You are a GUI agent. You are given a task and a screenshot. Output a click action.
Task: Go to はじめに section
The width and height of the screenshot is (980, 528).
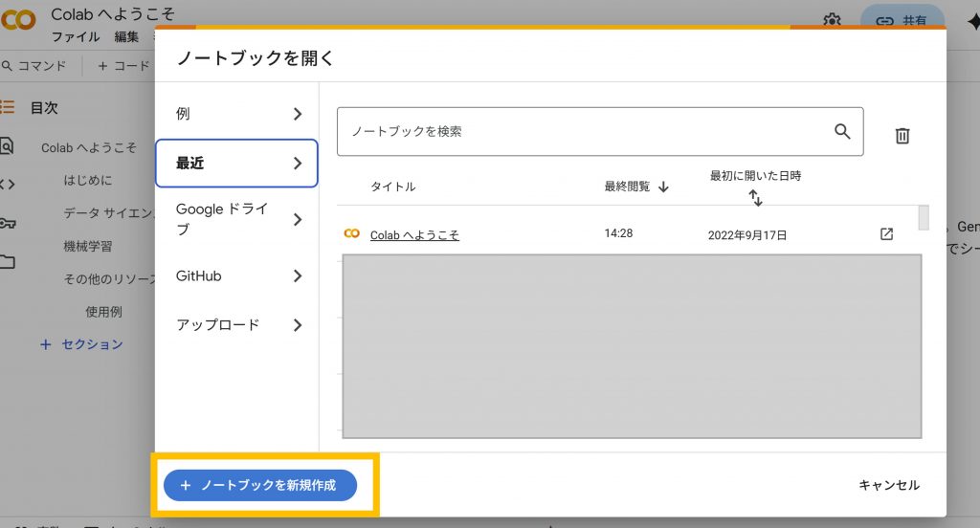point(87,180)
